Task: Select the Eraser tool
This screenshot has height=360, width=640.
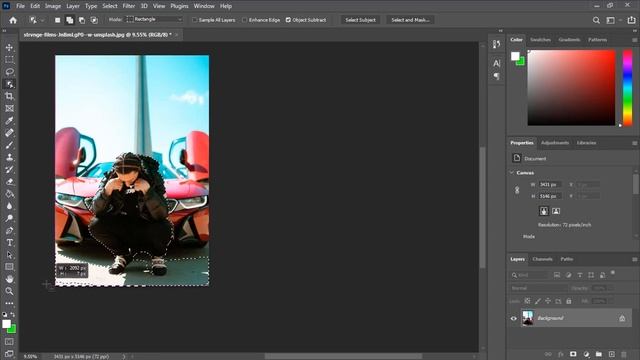Action: click(9, 182)
